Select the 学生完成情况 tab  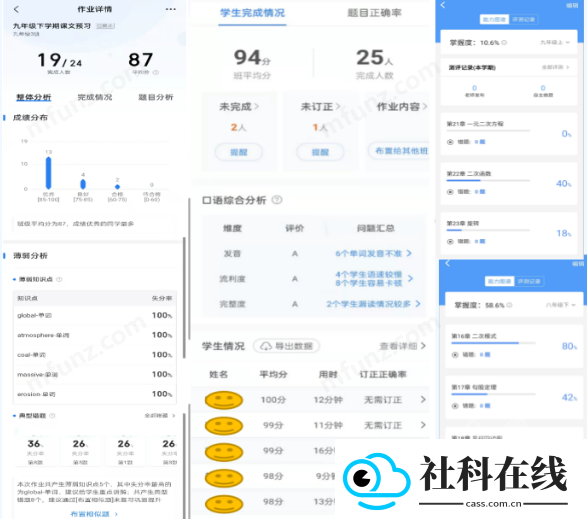click(252, 13)
